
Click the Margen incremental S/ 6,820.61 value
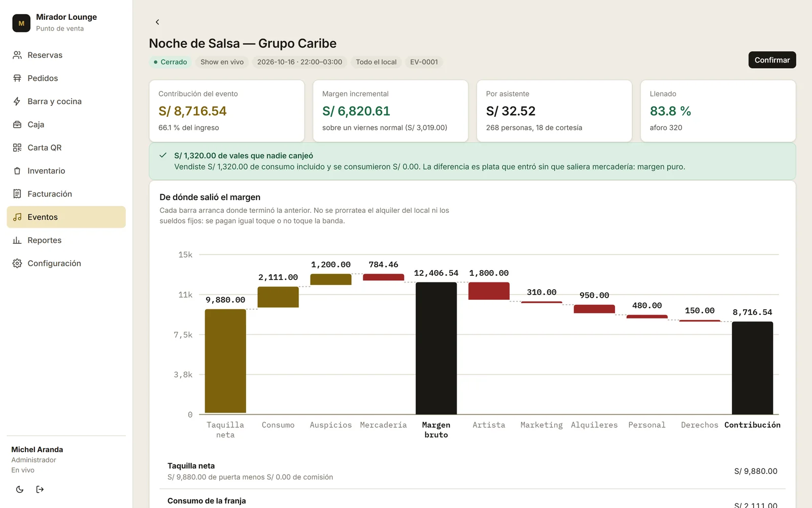[x=356, y=111]
